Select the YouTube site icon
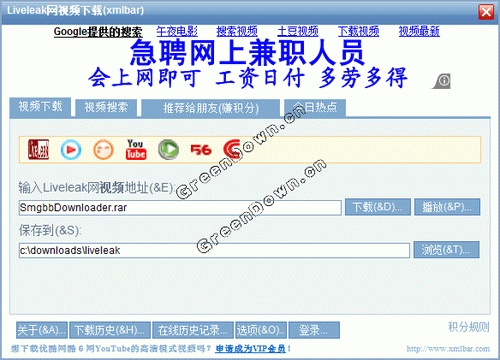 [136, 149]
